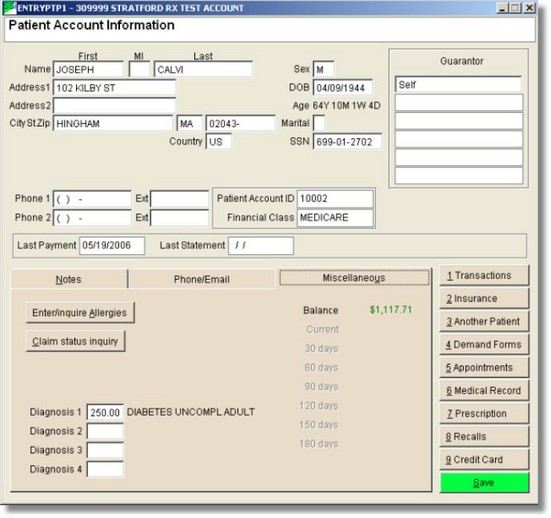Screen dimensions: 551x518
Task: Open the 6 Medical Record button
Action: pyautogui.click(x=484, y=391)
